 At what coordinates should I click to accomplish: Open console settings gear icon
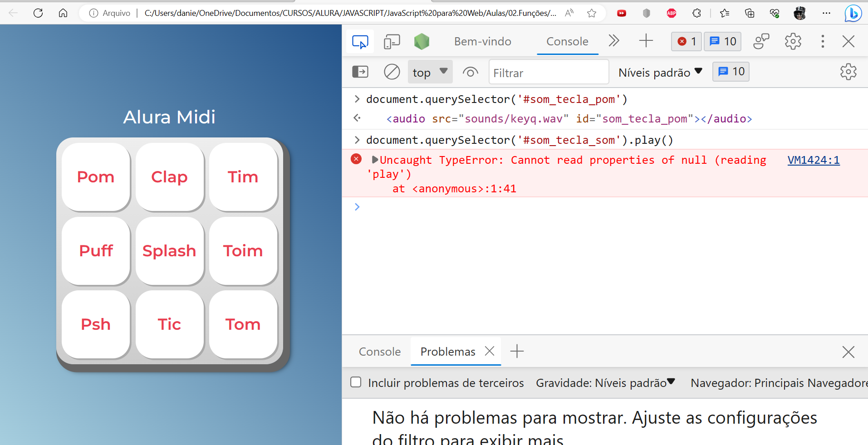pyautogui.click(x=848, y=72)
